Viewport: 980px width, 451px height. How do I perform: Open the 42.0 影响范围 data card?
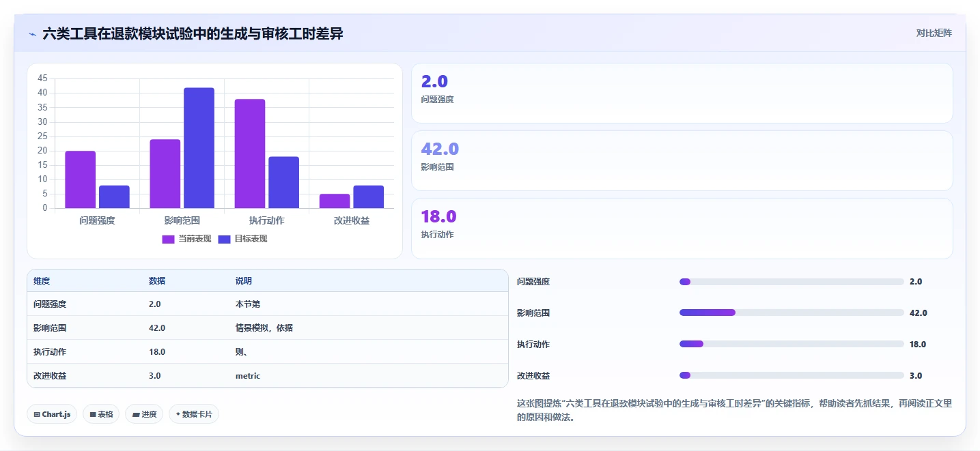(682, 161)
